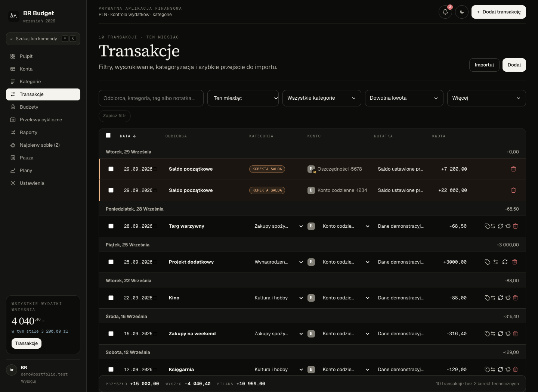Delete the Księgarnia transaction
538x392 pixels.
(516, 370)
